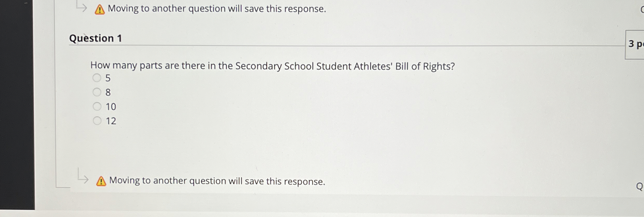Click 'Moving to another question will save this response'
644x217 pixels.
tap(217, 9)
